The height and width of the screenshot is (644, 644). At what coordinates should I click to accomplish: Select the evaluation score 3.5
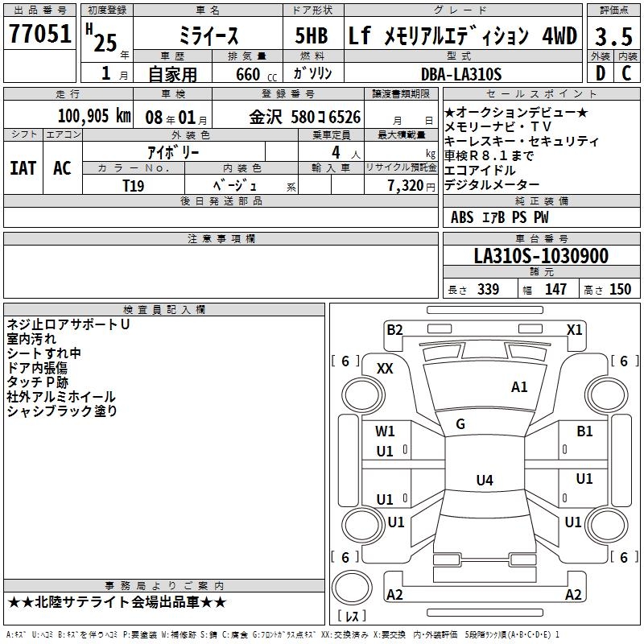(x=613, y=36)
